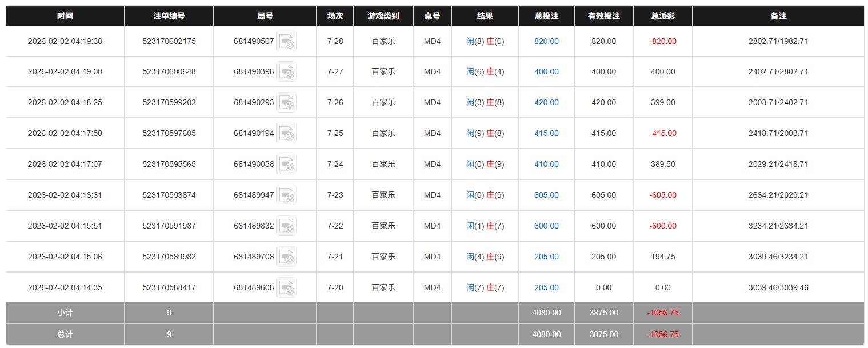868x348 pixels.
Task: Select order number 523170602175 cell
Action: point(169,41)
